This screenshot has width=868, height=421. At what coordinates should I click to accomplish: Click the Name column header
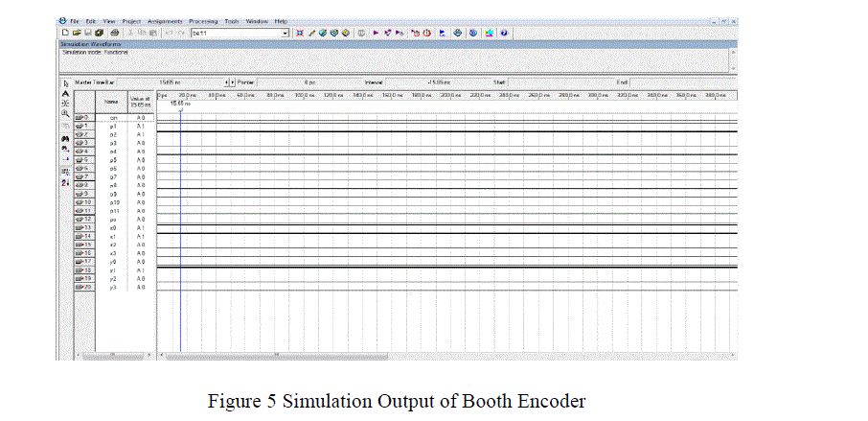coord(111,101)
